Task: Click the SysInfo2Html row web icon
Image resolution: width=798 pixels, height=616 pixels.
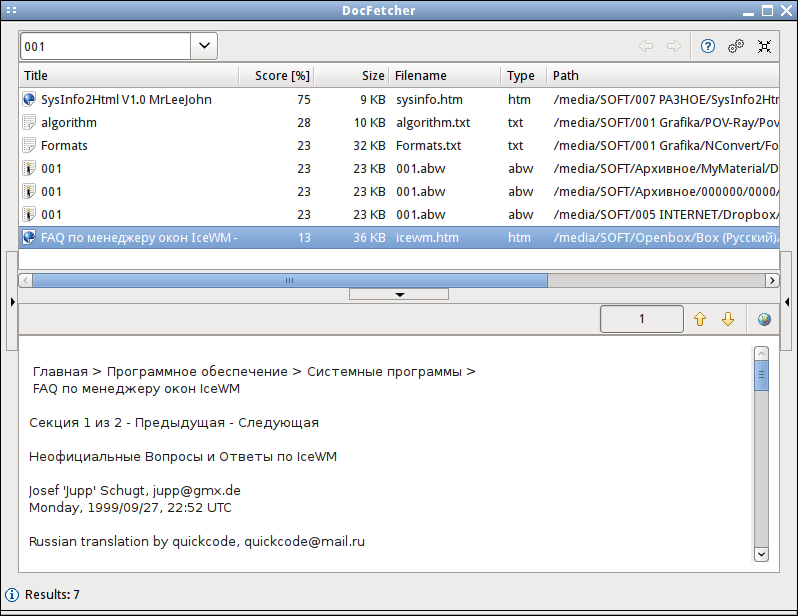Action: pos(29,99)
